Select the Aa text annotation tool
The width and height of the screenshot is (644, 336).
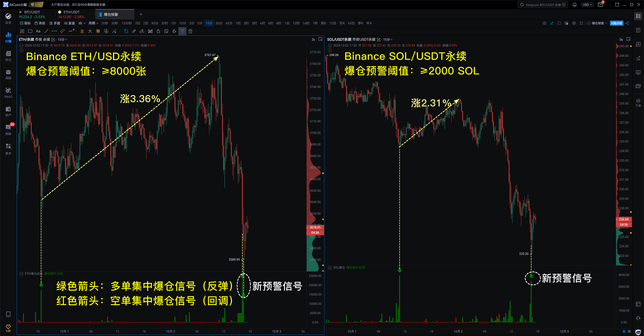click(38, 31)
